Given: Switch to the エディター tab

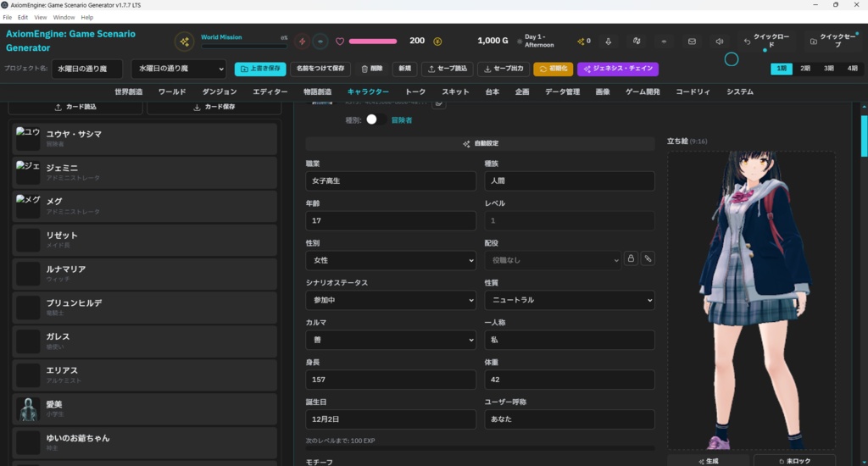Looking at the screenshot, I should coord(270,92).
